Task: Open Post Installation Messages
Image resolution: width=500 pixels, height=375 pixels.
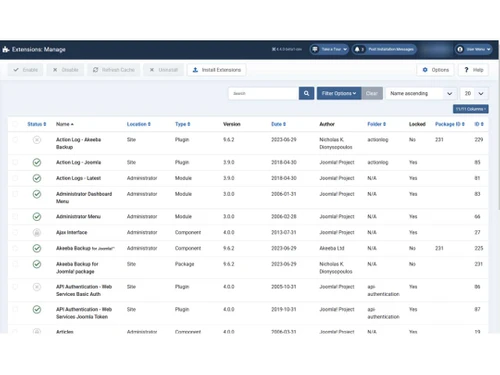Action: [x=384, y=49]
